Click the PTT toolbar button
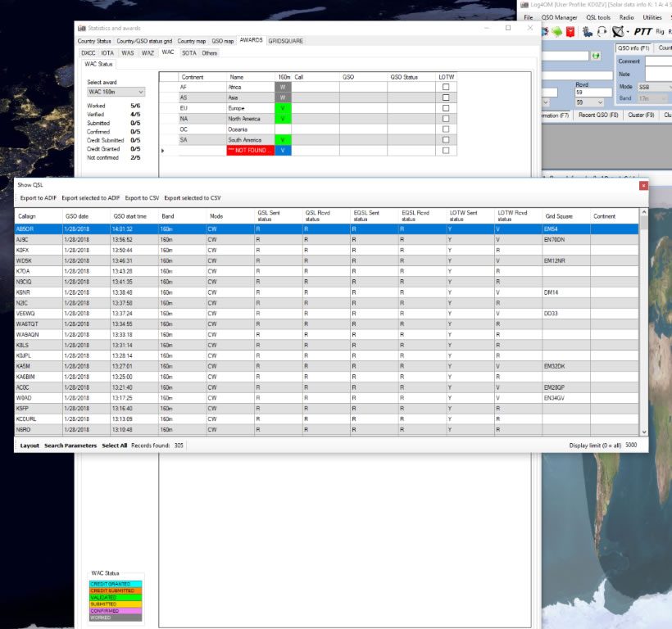 click(x=642, y=32)
